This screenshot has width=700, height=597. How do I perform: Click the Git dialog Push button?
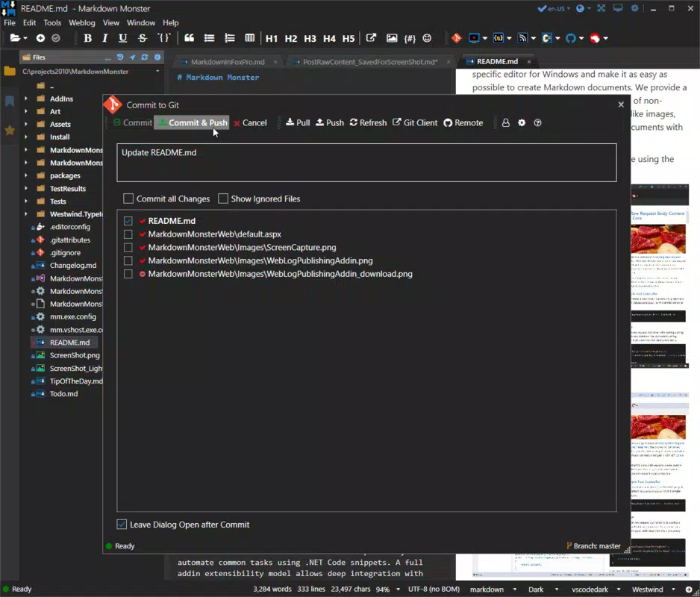[329, 123]
